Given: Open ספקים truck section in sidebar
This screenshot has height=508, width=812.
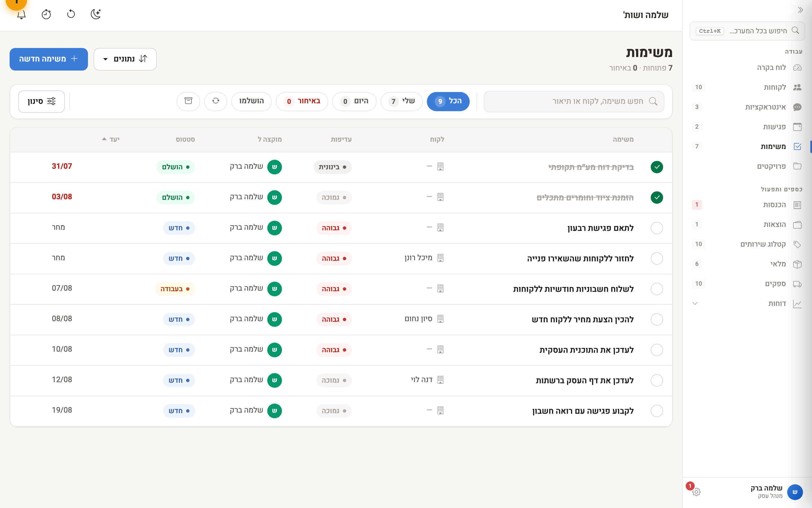Looking at the screenshot, I should point(748,284).
